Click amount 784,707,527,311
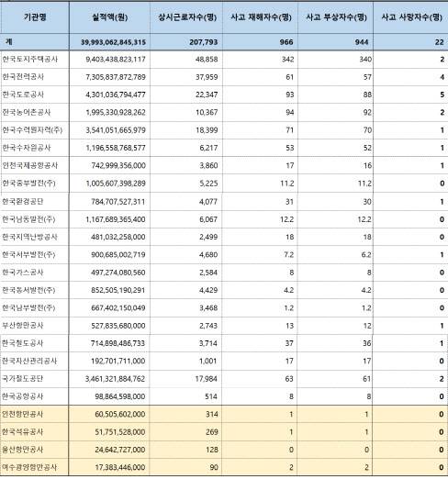The image size is (448, 479). [x=118, y=202]
